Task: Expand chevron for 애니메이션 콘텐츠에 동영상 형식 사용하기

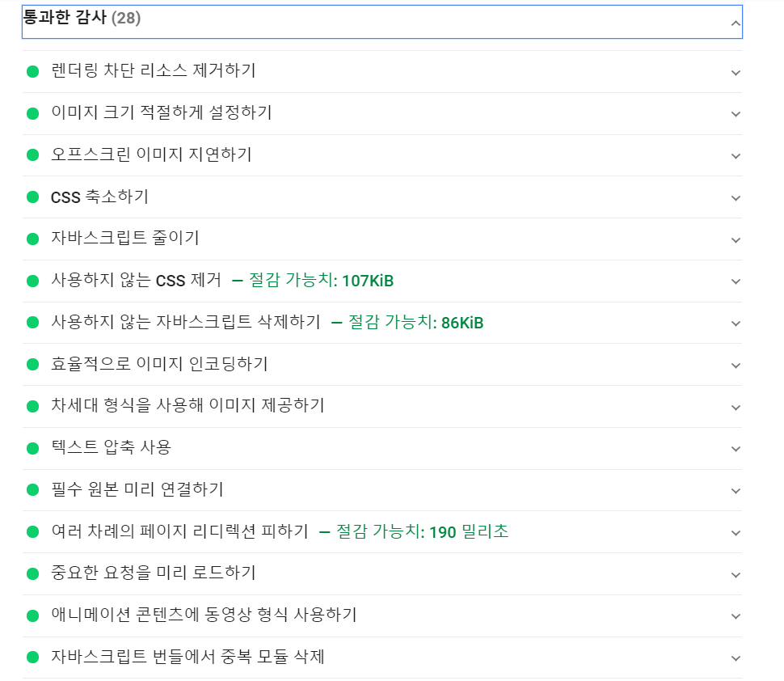Action: point(736,617)
